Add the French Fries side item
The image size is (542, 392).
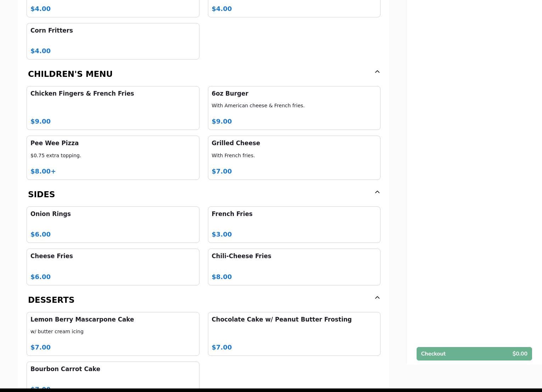294,225
